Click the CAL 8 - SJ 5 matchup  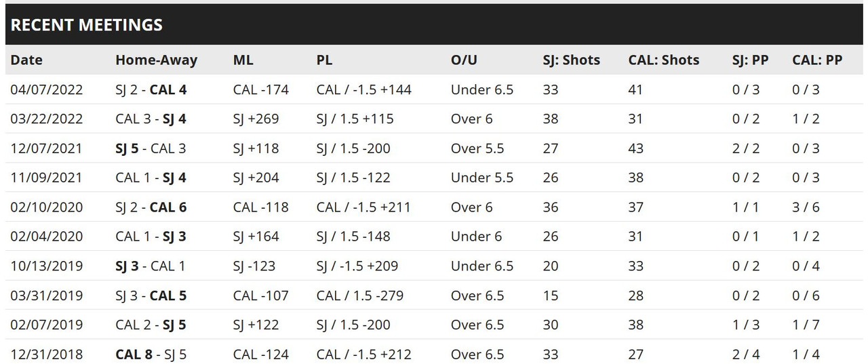click(x=151, y=354)
